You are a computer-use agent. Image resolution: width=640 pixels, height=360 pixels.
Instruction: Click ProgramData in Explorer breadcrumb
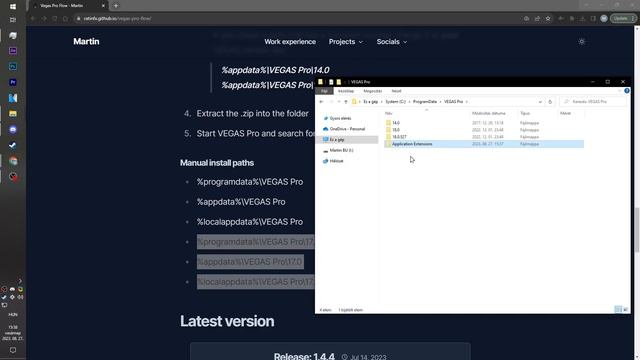pyautogui.click(x=424, y=102)
